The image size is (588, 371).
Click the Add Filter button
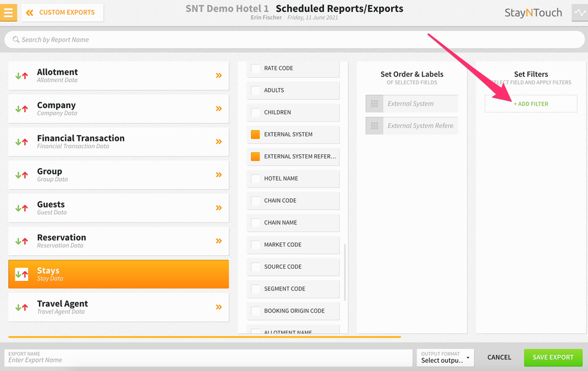(x=530, y=104)
